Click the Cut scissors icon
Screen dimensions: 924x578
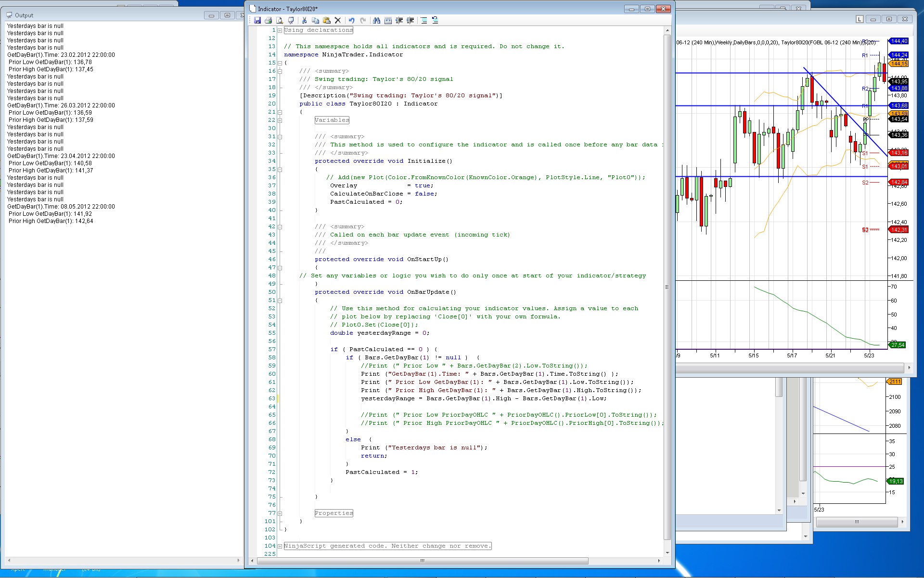pyautogui.click(x=304, y=20)
